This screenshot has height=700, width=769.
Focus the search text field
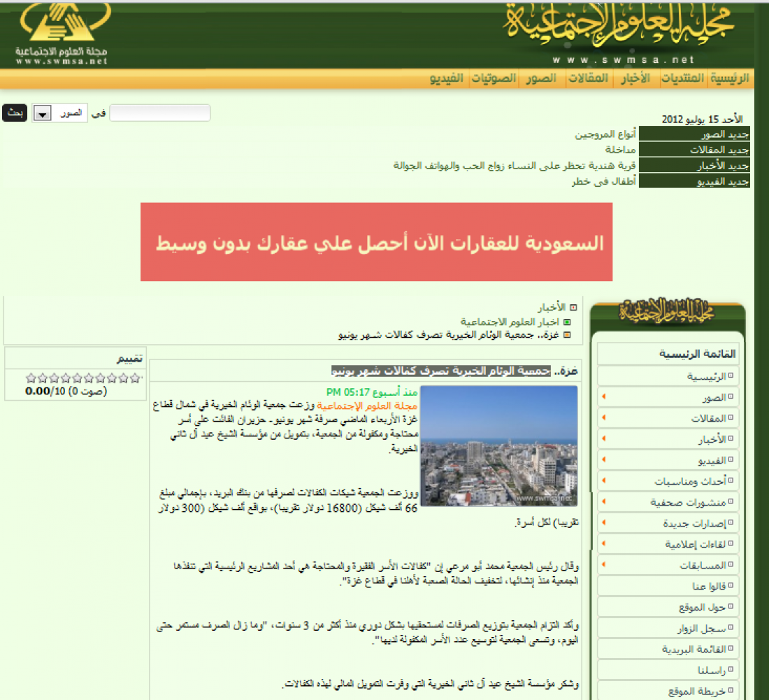coord(160,113)
